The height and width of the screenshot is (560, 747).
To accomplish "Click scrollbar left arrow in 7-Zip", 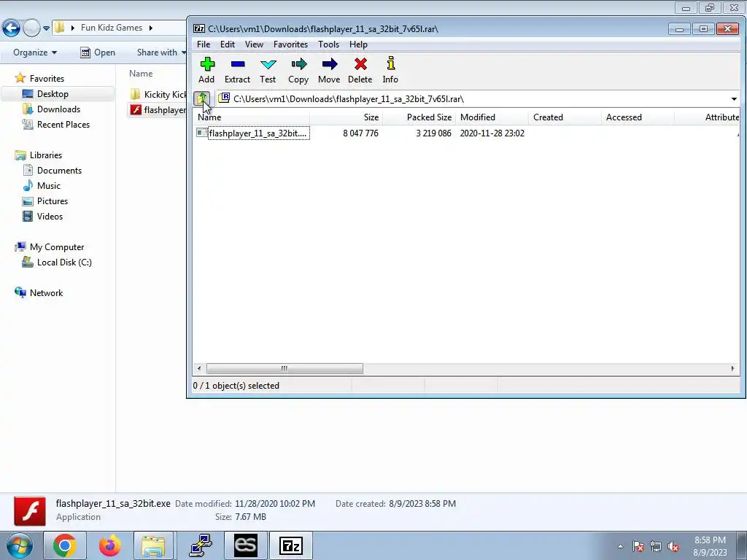I will (199, 368).
